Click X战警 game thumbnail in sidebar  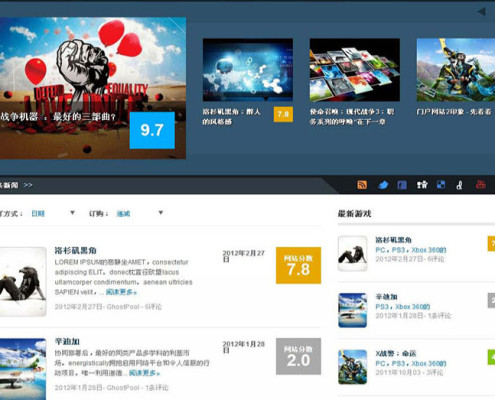coord(352,367)
